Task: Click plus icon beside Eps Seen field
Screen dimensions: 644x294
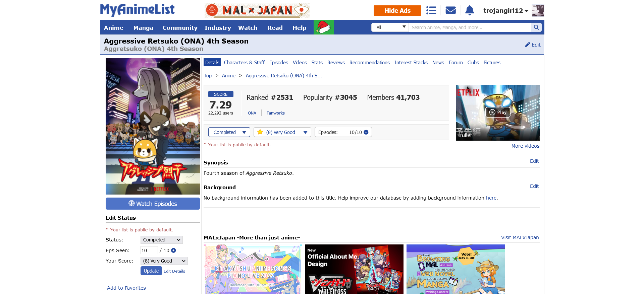Action: 173,250
